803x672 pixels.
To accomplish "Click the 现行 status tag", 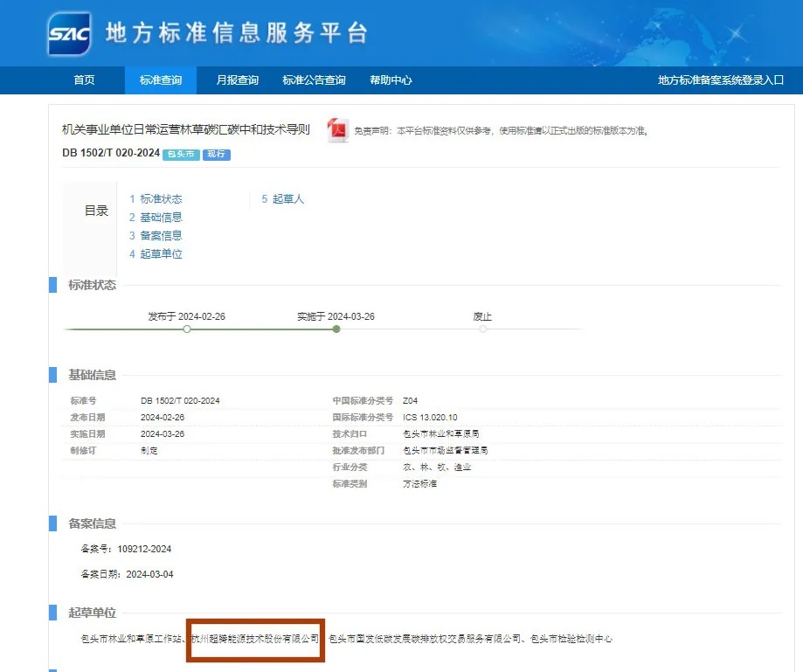I will pyautogui.click(x=217, y=154).
